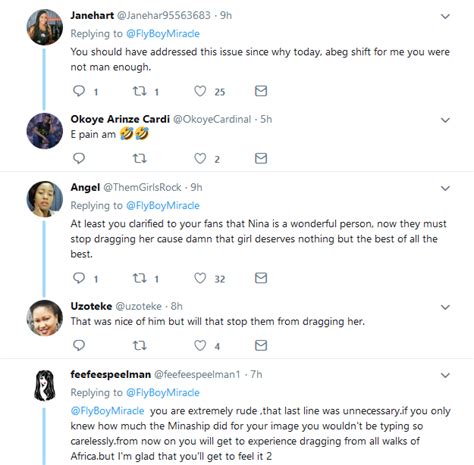This screenshot has width=474, height=465.
Task: Open options chevron on feefeespeelman's tweet
Action: tap(445, 375)
